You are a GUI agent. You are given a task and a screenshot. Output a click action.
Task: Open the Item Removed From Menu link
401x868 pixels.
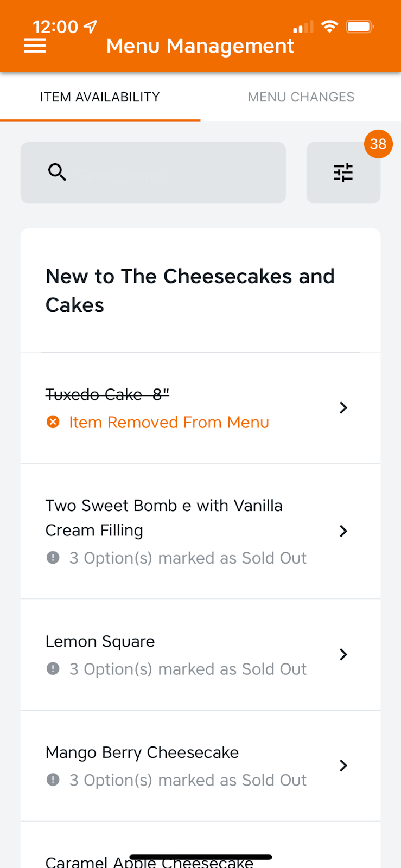coord(169,422)
